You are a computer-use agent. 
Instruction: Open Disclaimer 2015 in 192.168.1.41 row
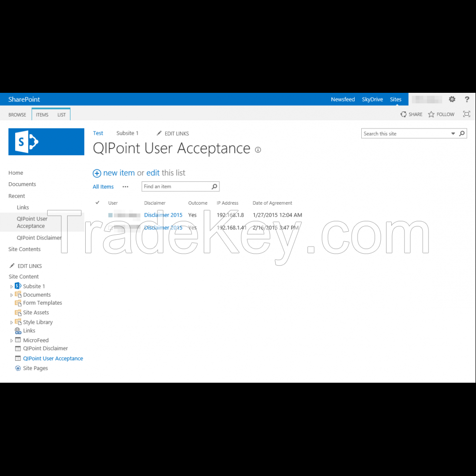(163, 228)
